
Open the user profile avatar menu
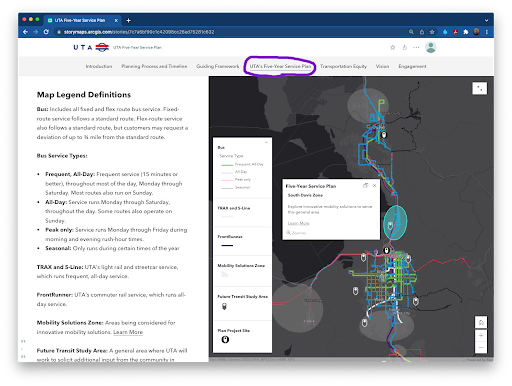click(431, 47)
